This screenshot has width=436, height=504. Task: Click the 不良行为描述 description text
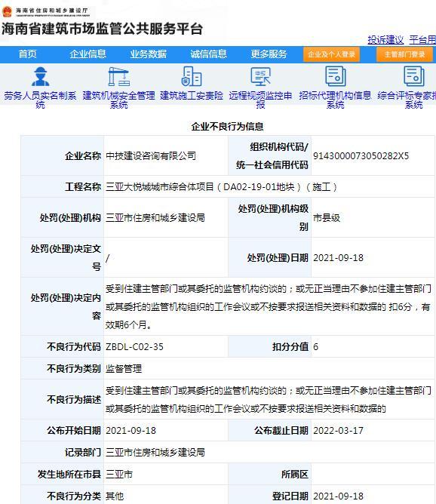pyautogui.click(x=269, y=400)
